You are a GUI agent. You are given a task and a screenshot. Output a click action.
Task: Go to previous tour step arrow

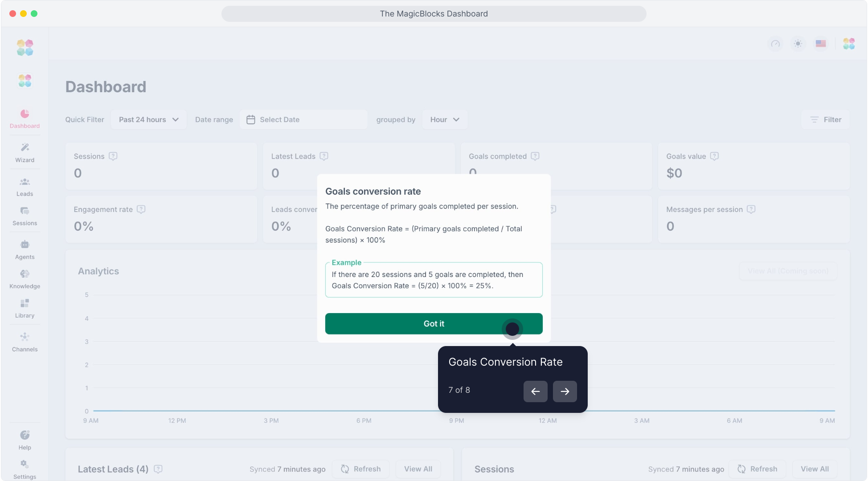click(535, 391)
